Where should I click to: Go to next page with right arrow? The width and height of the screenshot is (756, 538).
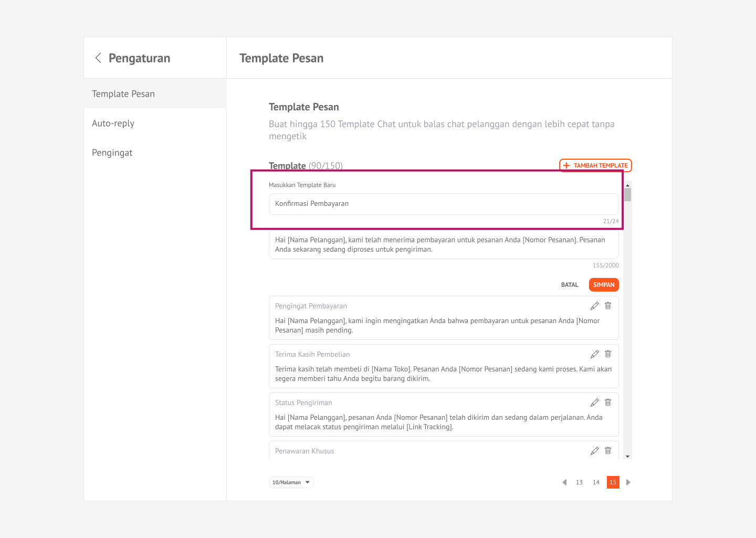coord(628,482)
